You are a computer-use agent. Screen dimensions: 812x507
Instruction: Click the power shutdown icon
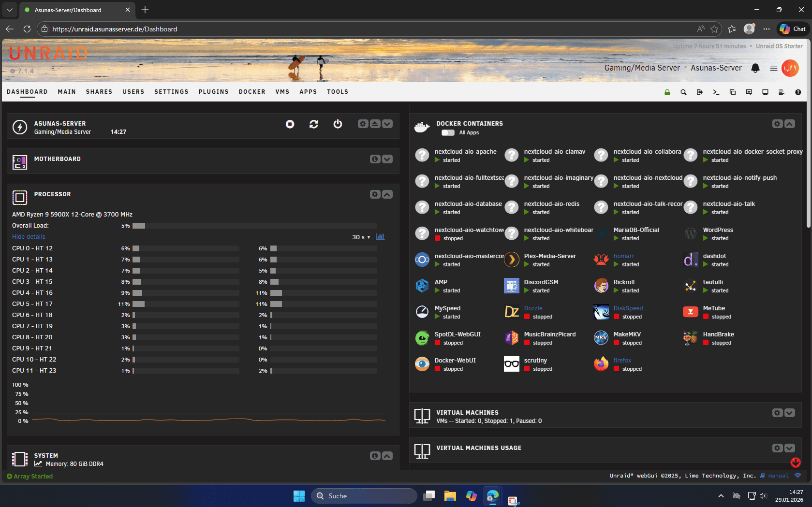tap(338, 124)
